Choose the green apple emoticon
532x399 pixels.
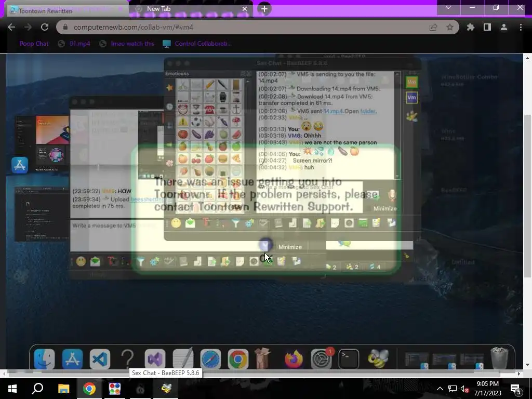[x=236, y=146]
